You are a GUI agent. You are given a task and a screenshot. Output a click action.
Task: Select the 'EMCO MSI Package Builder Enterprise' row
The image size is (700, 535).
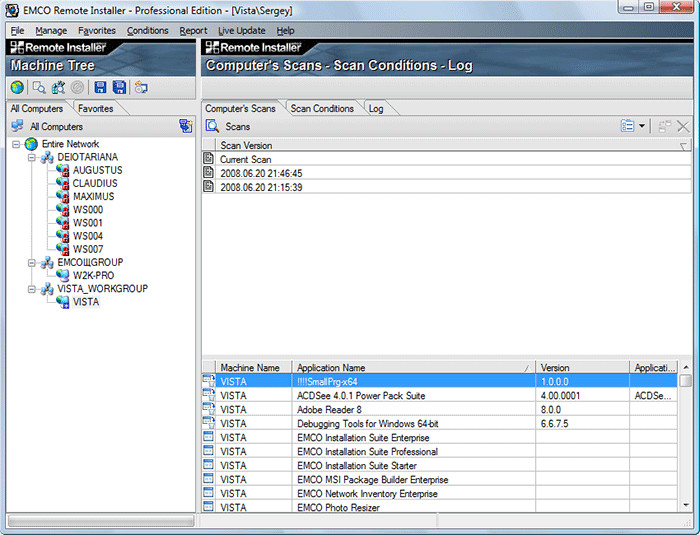[440, 479]
